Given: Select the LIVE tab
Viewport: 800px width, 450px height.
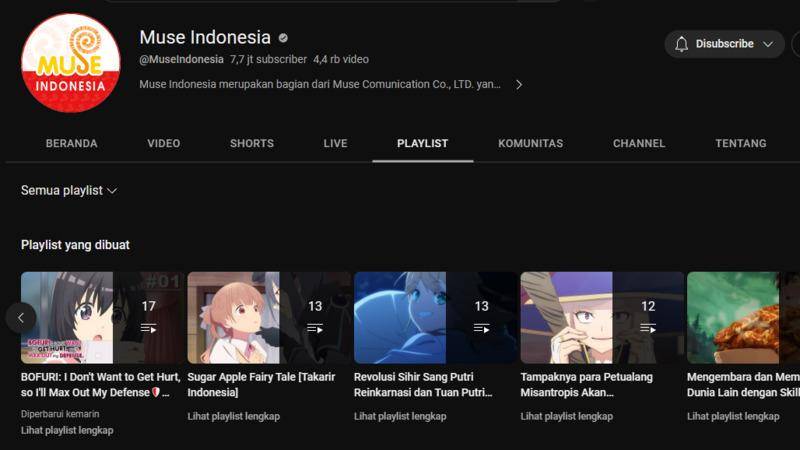Looking at the screenshot, I should coord(335,144).
